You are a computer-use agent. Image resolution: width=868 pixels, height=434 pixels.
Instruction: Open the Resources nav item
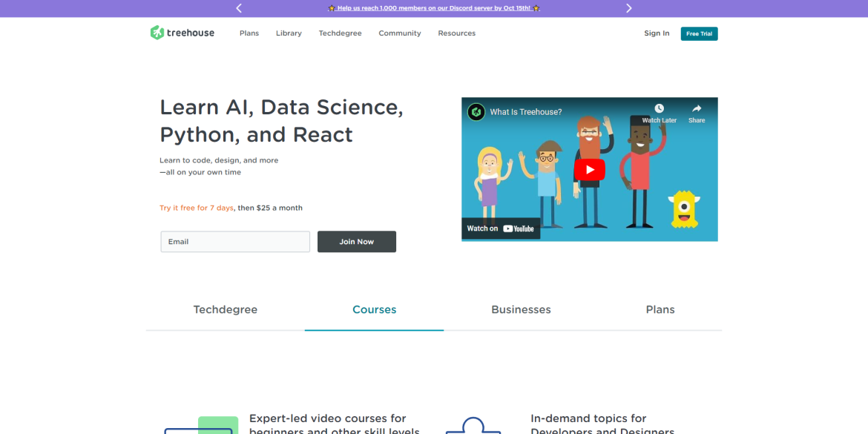coord(457,33)
